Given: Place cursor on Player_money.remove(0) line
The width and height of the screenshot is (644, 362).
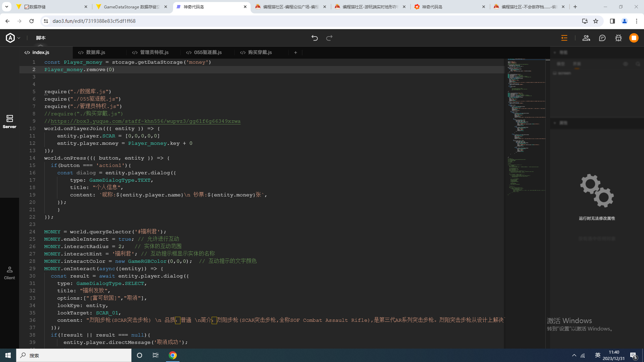Looking at the screenshot, I should pos(79,69).
